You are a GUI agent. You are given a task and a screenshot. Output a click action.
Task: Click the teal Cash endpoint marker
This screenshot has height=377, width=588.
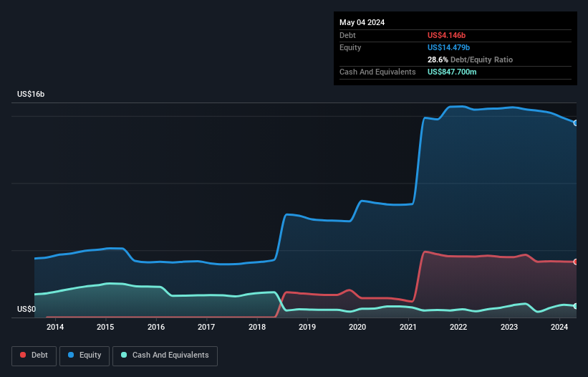tap(576, 306)
